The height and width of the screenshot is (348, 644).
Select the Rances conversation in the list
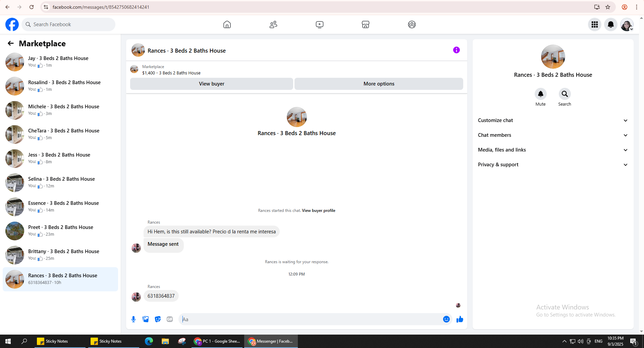point(60,279)
